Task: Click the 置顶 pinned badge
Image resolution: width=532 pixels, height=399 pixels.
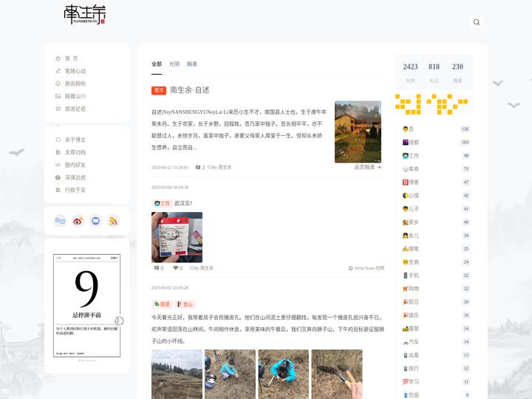Action: 158,90
